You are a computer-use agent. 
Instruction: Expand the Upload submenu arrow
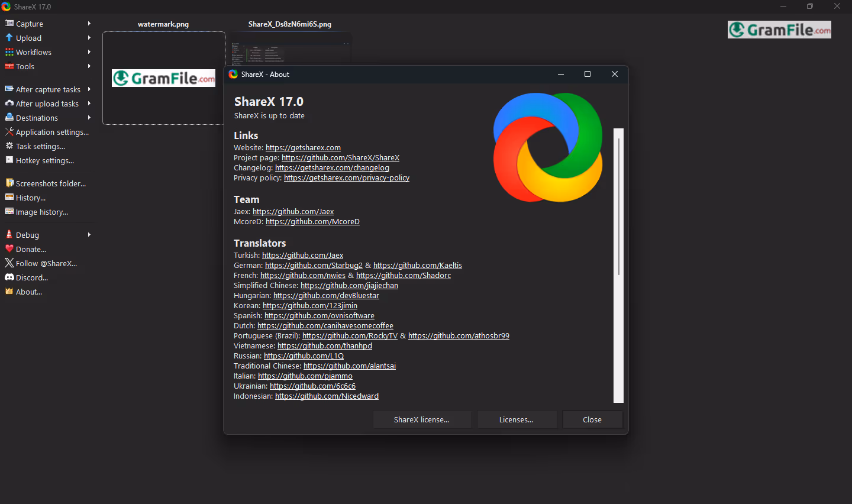89,38
